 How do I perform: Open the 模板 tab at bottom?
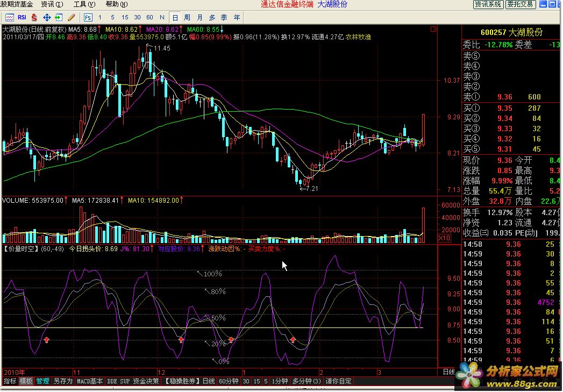tap(26, 381)
